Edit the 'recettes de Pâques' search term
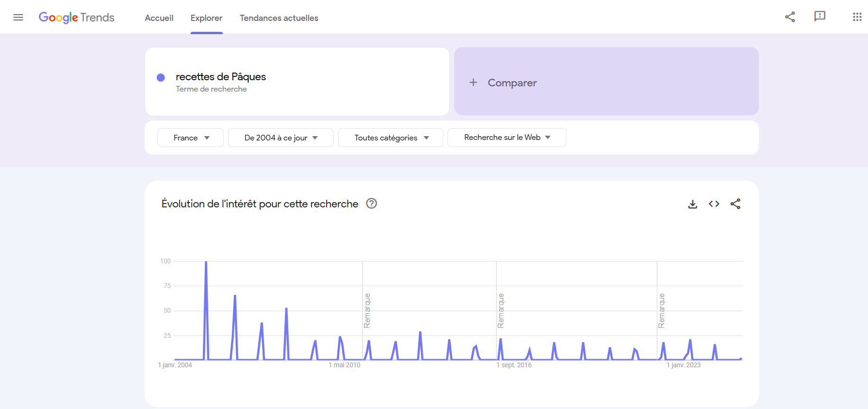Image resolution: width=868 pixels, height=409 pixels. (221, 77)
